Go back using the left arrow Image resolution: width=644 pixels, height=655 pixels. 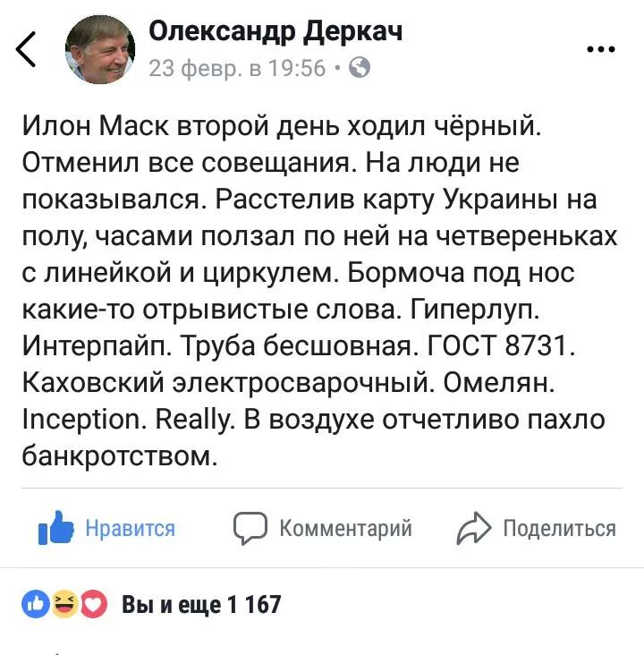pos(27,49)
